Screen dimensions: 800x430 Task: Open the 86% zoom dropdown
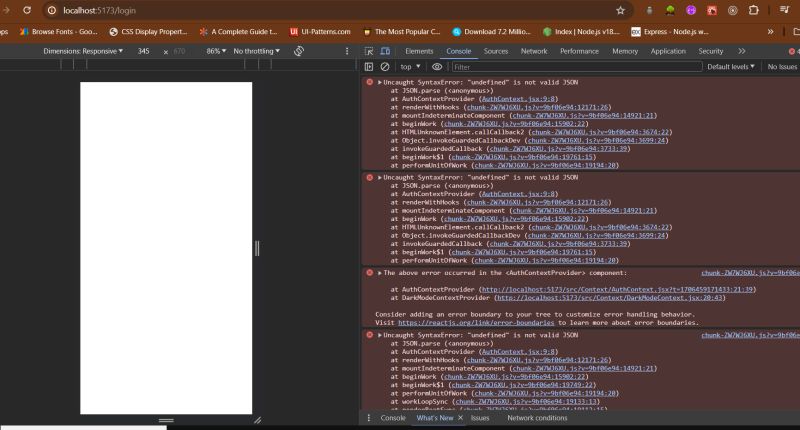(x=216, y=51)
